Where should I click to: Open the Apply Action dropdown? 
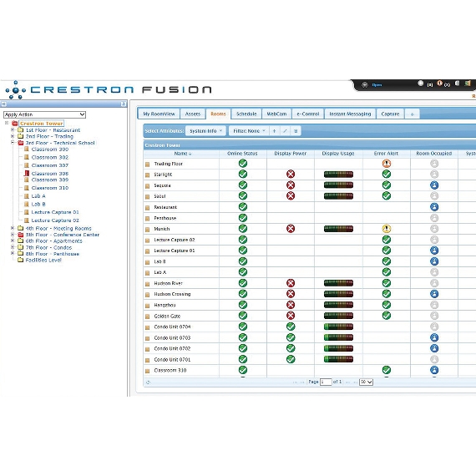point(44,114)
